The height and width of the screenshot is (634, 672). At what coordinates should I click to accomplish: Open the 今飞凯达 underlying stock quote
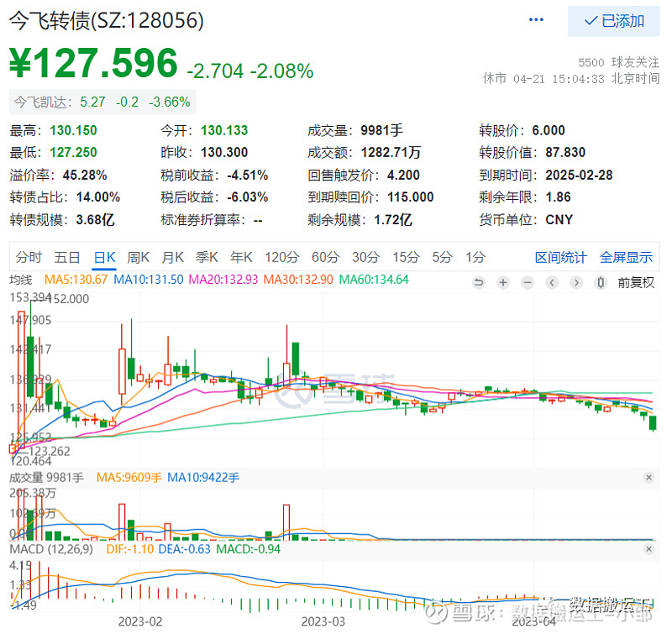pyautogui.click(x=102, y=102)
